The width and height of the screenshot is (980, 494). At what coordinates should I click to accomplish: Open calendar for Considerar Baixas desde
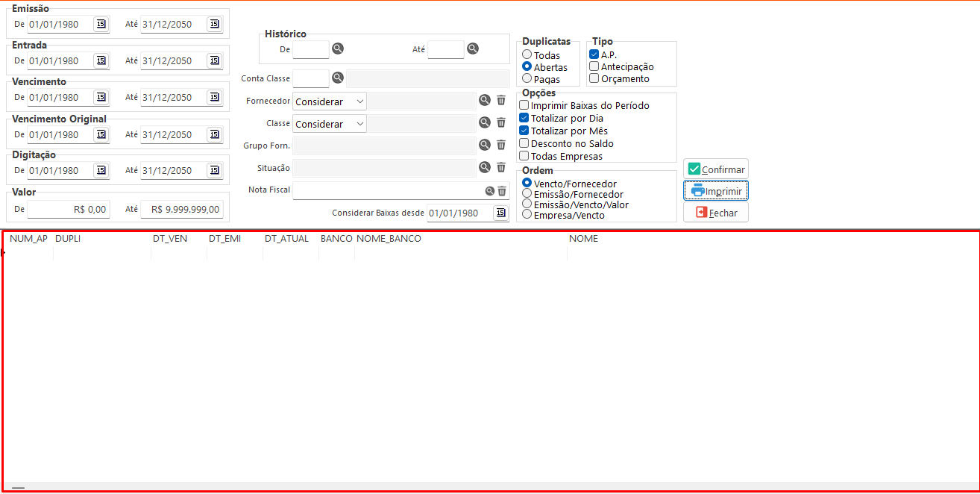coord(500,213)
